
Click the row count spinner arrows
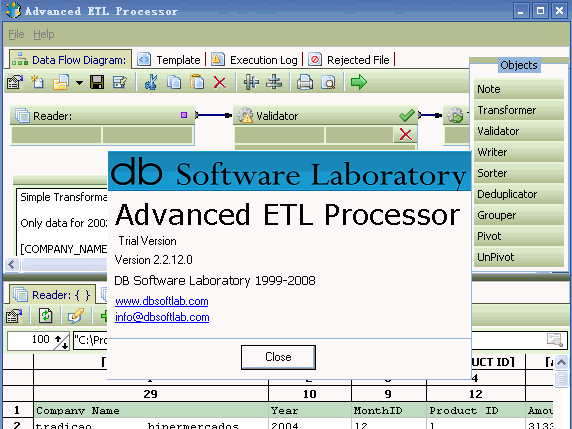tap(62, 341)
